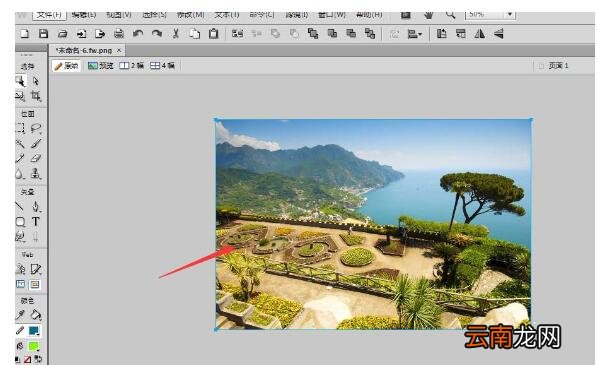Show the 2-Up comparison view
This screenshot has width=598, height=365.
[131, 66]
